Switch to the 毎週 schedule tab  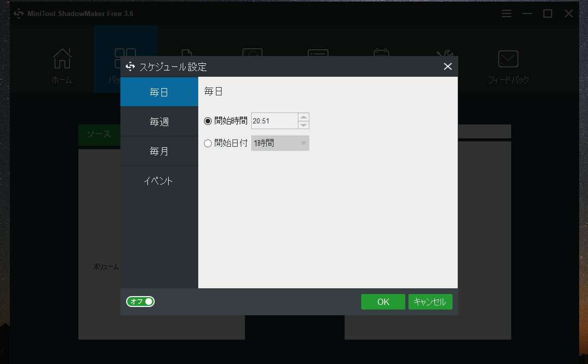click(x=159, y=121)
